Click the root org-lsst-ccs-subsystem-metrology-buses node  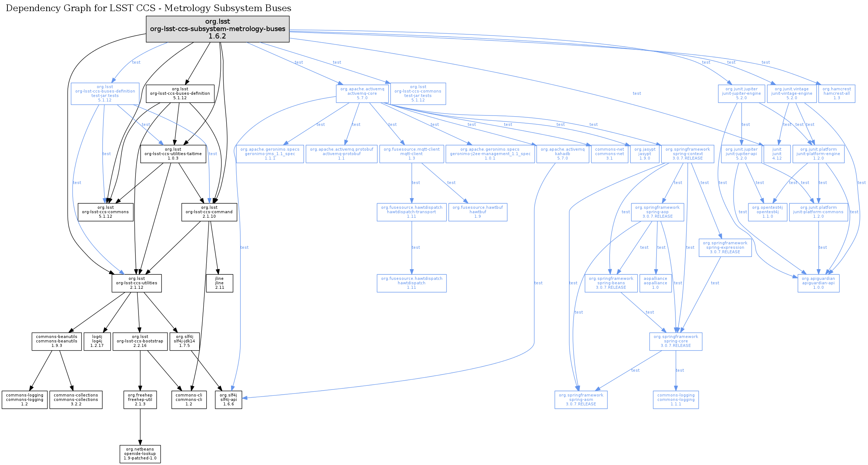(x=217, y=29)
